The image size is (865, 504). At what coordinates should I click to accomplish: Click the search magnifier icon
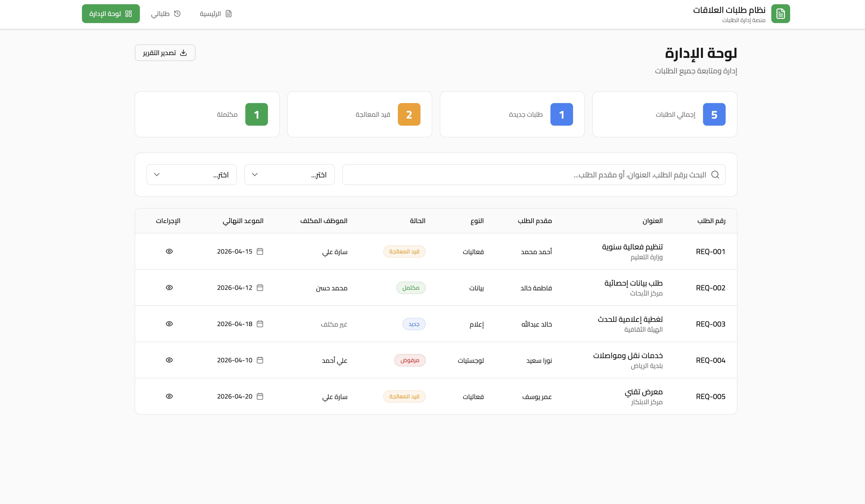coord(715,175)
